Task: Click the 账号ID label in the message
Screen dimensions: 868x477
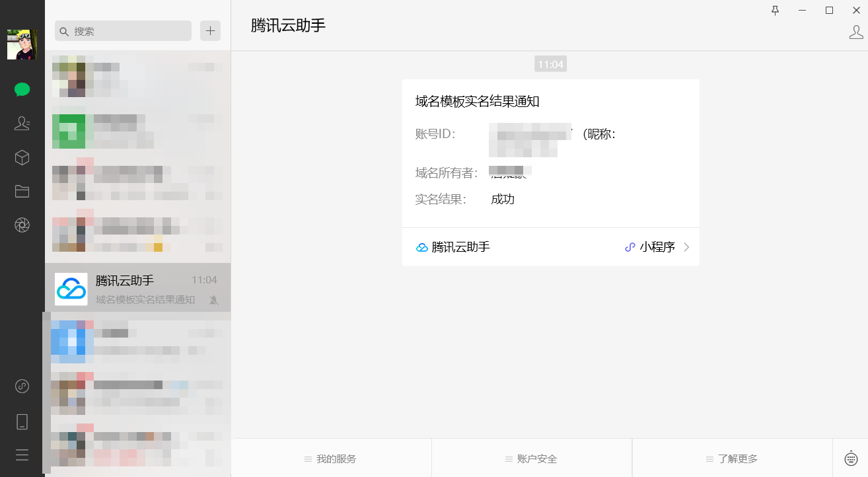Action: (435, 134)
